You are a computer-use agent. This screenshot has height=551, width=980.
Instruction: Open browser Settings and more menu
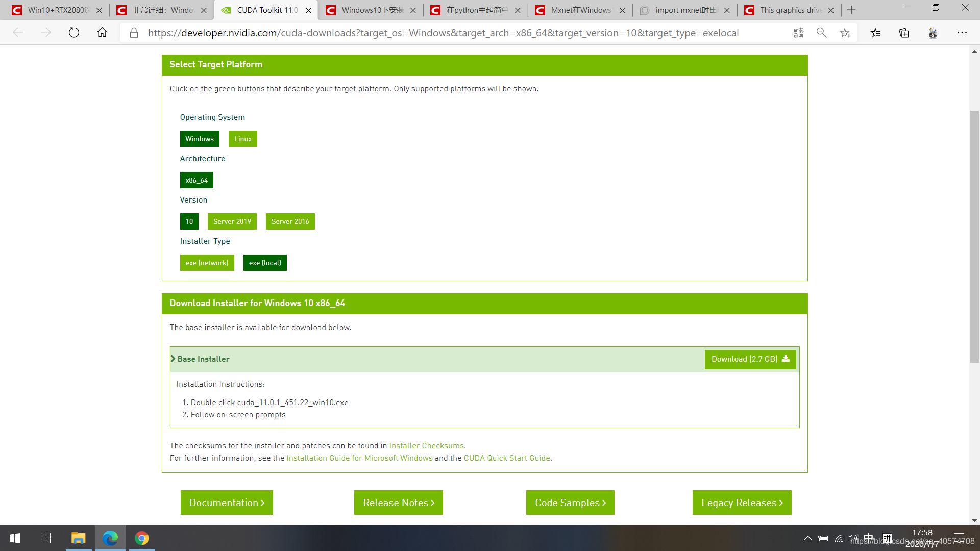coord(962,33)
